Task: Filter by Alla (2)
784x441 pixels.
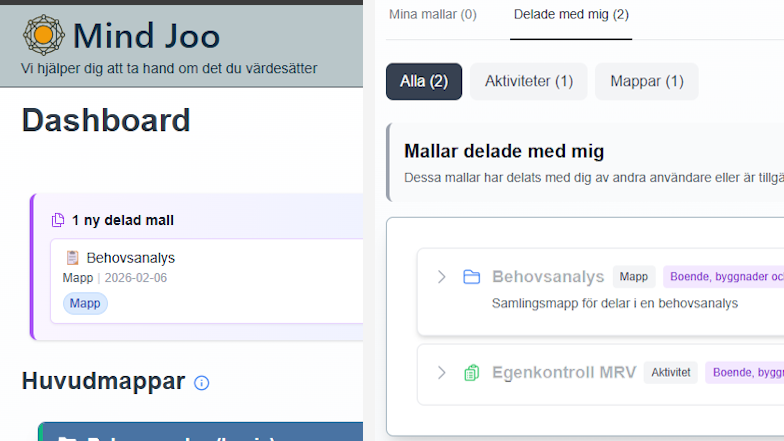Action: click(x=424, y=82)
